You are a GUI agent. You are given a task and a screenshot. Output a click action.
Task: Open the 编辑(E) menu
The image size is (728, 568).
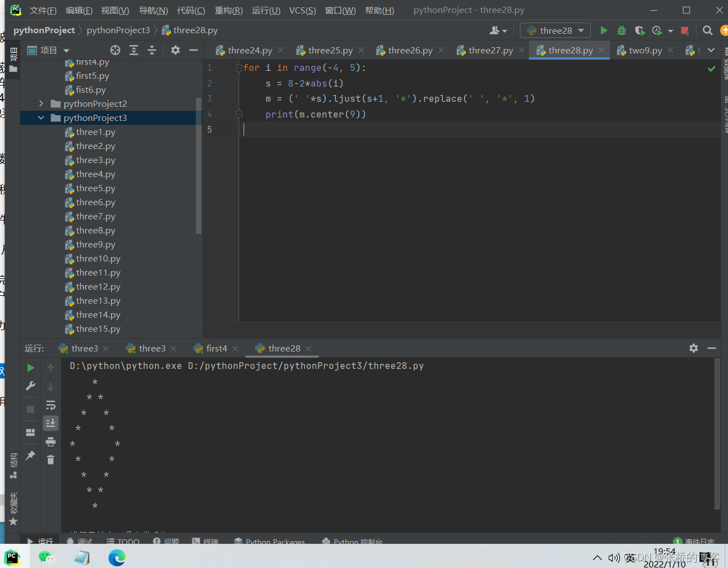[x=79, y=10]
